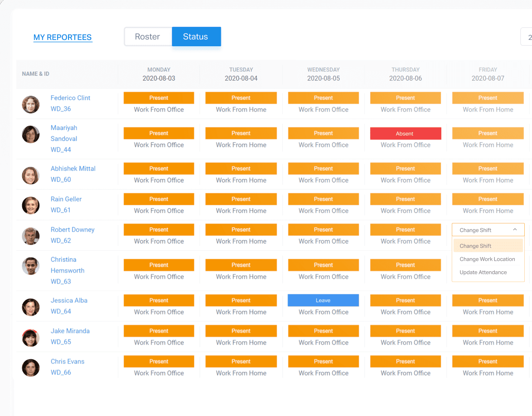The width and height of the screenshot is (532, 416).
Task: Click Robert Downey's Tuesday Work From Home text
Action: 241,241
